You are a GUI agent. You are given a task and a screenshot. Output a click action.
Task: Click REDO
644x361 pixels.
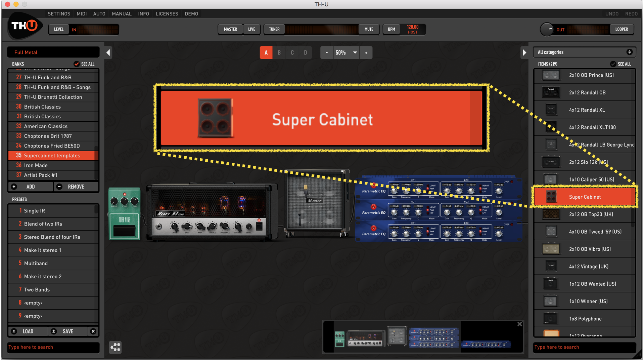[631, 14]
